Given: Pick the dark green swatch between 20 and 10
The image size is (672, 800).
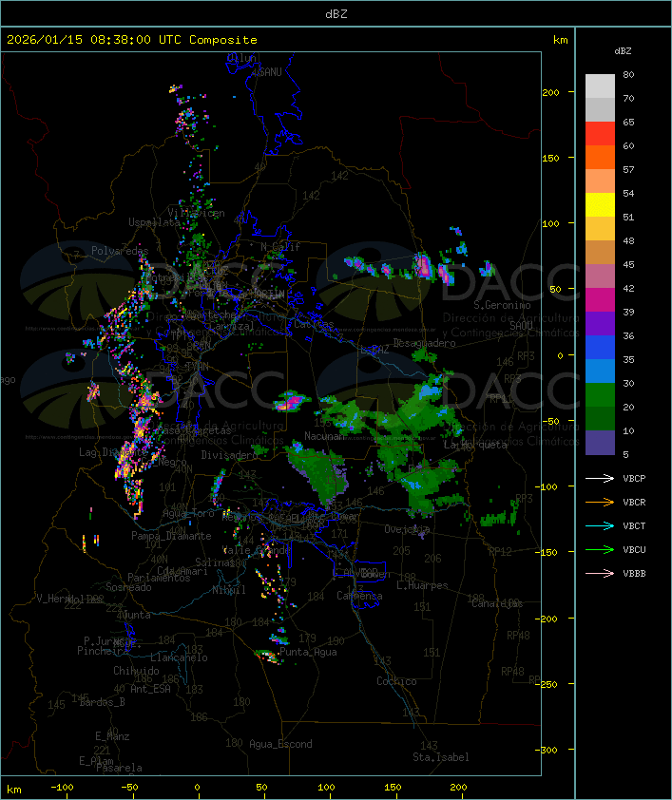Looking at the screenshot, I should click(600, 418).
